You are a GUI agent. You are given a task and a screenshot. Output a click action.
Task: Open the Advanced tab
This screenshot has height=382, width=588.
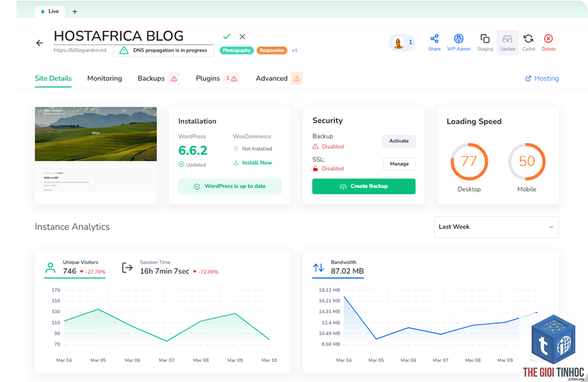272,78
